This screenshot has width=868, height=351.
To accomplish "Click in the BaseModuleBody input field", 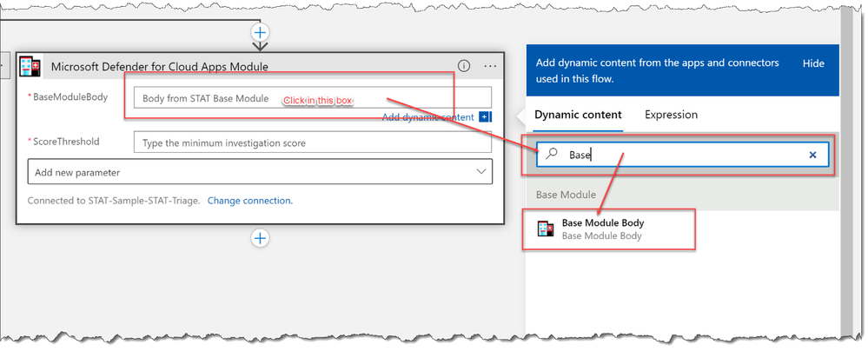I will click(312, 98).
